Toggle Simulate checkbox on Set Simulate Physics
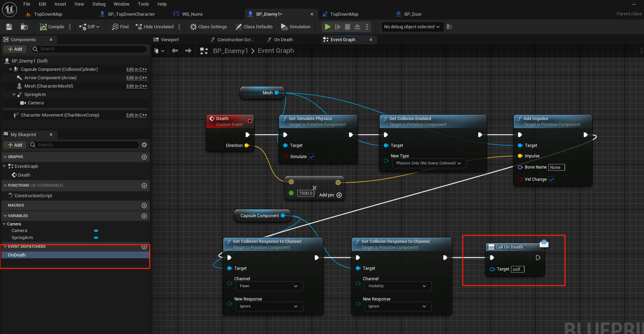Image resolution: width=644 pixels, height=334 pixels. tap(312, 157)
